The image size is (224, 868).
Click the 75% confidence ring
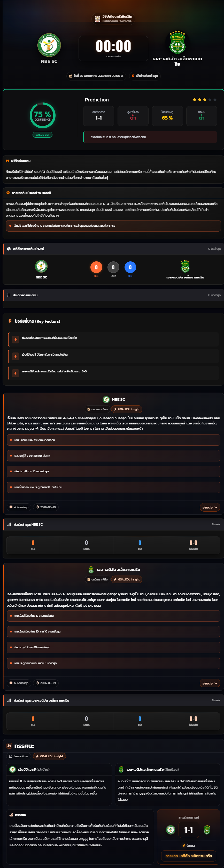coord(42,115)
